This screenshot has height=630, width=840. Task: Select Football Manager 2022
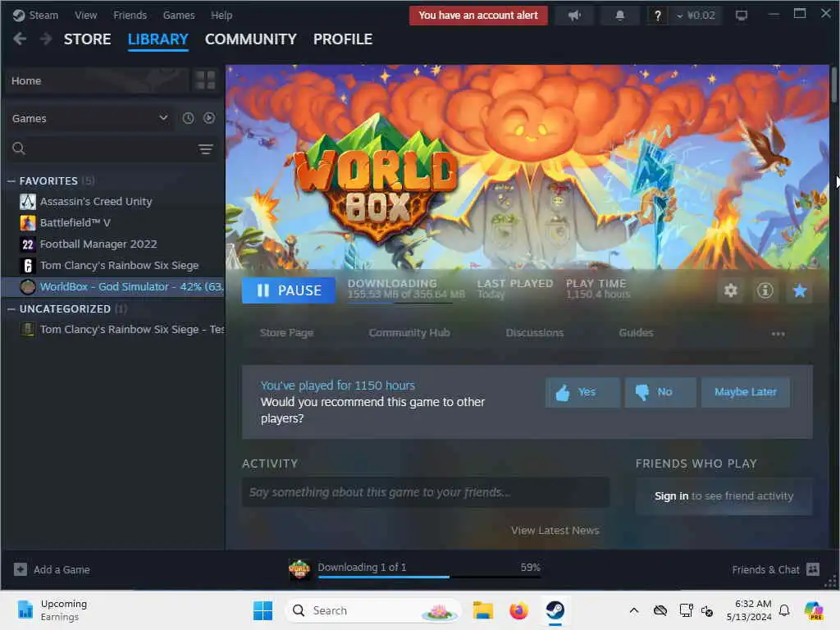point(112,244)
